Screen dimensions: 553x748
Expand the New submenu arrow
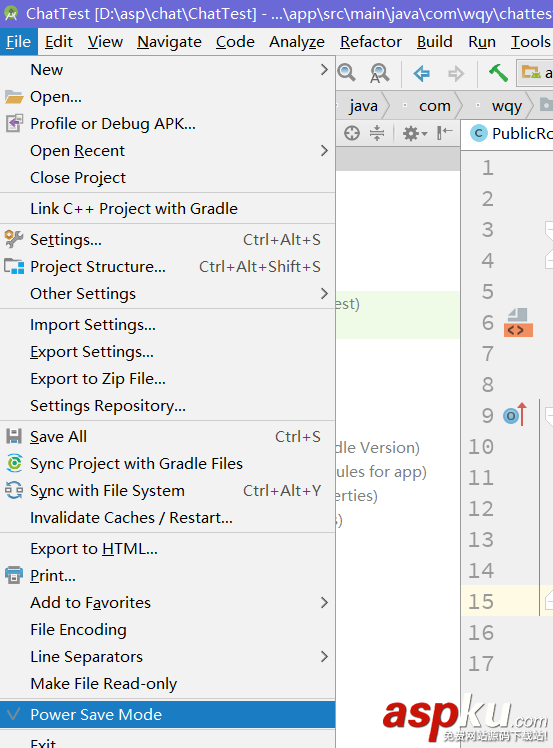(324, 70)
